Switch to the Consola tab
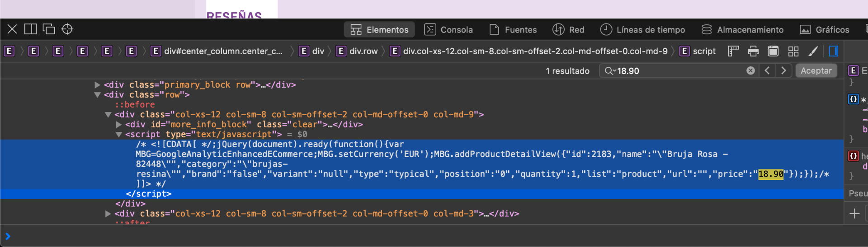The image size is (868, 247). (448, 30)
